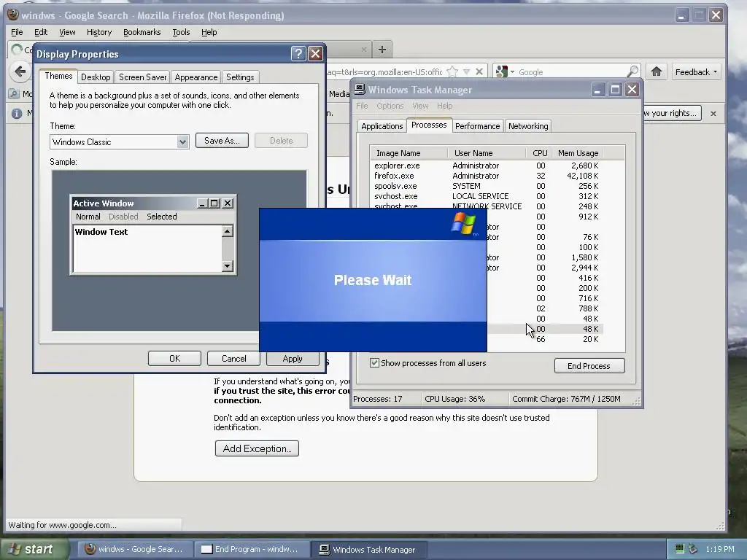747x560 pixels.
Task: Switch to Screen Saver tab
Action: pyautogui.click(x=142, y=77)
